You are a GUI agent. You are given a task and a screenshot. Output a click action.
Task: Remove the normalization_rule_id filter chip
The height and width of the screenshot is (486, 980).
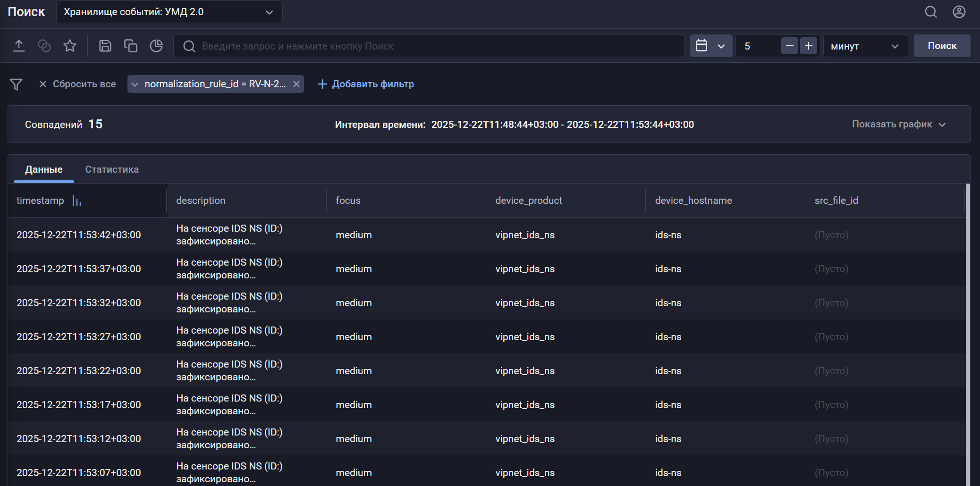pos(296,84)
